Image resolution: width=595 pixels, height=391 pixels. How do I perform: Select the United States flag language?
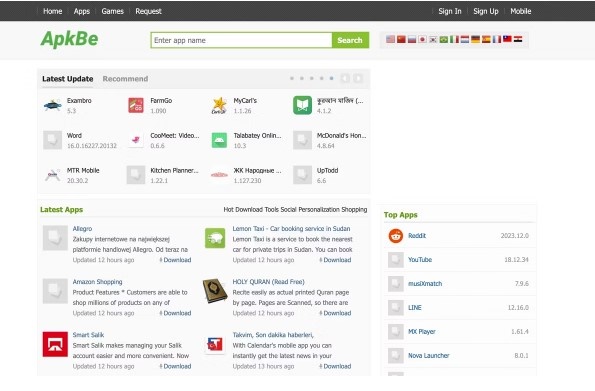pos(390,39)
